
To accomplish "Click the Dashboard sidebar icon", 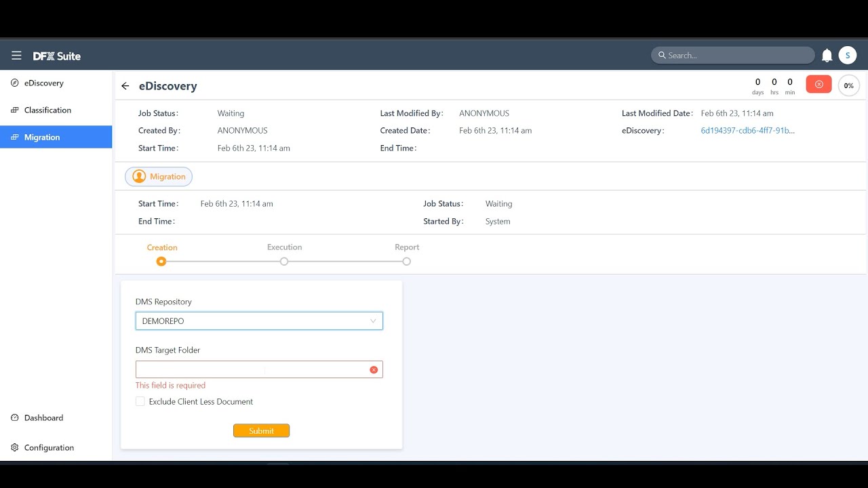I will coord(15,418).
